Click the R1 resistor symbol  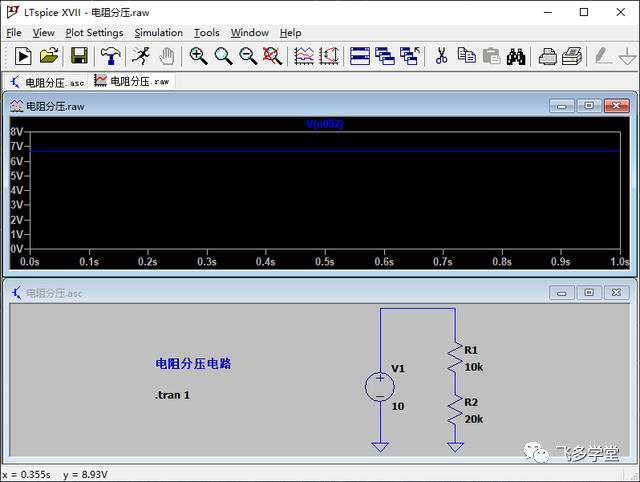click(x=455, y=358)
